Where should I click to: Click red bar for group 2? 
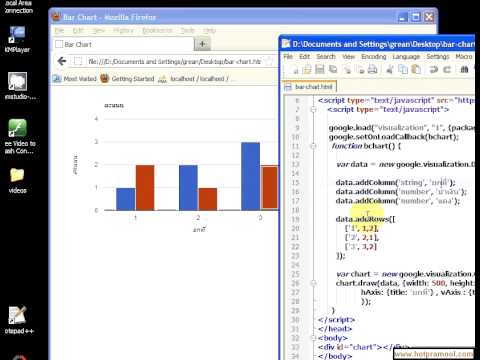208,199
